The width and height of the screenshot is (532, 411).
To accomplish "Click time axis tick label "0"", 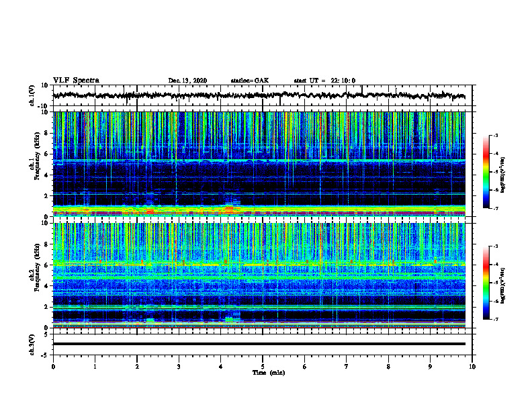I will (x=53, y=367).
